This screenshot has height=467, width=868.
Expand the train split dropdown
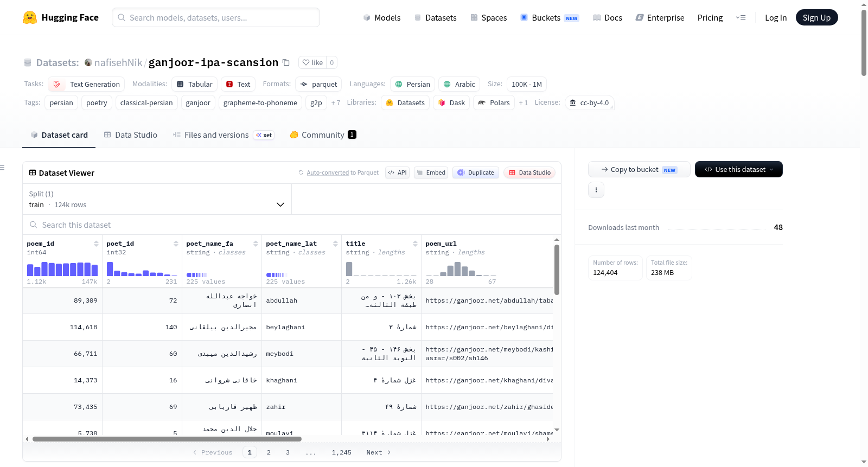tap(157, 199)
